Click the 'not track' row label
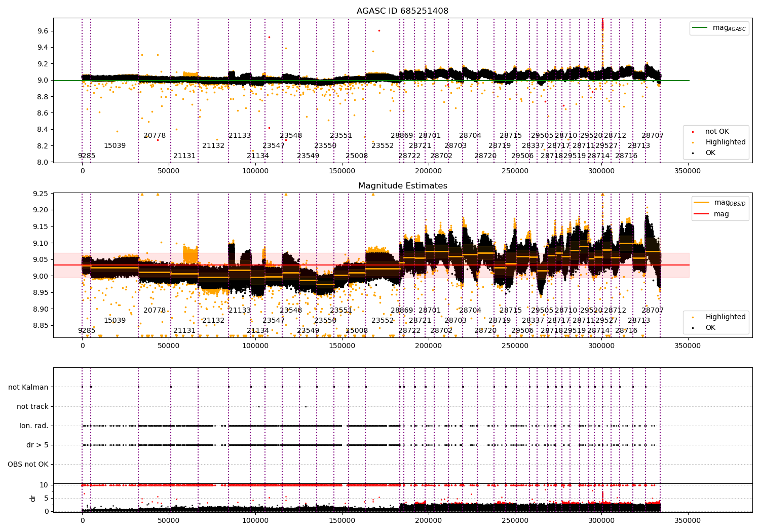 33,407
